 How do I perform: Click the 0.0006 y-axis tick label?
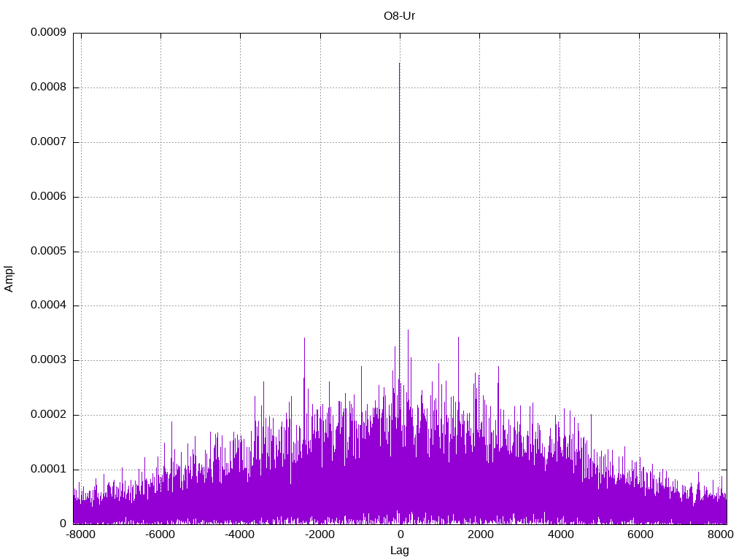(x=48, y=197)
